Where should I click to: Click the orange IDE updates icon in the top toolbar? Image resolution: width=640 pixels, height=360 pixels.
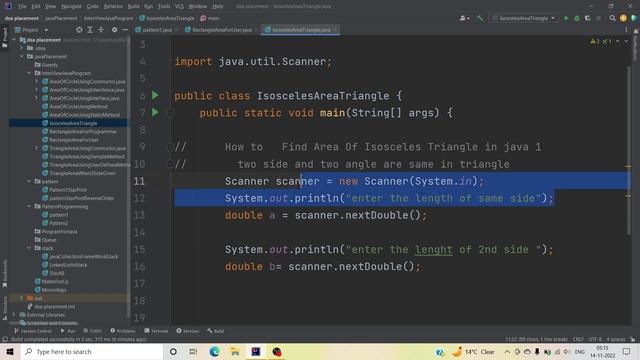click(x=623, y=18)
